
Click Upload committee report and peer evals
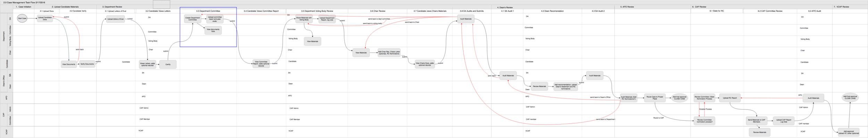coord(215,19)
